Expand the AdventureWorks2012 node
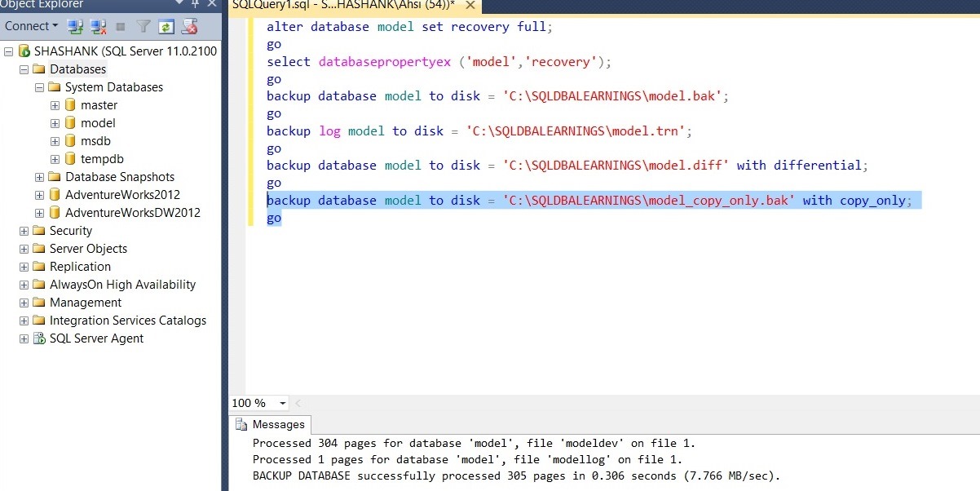Viewport: 980px width, 491px height. point(39,195)
